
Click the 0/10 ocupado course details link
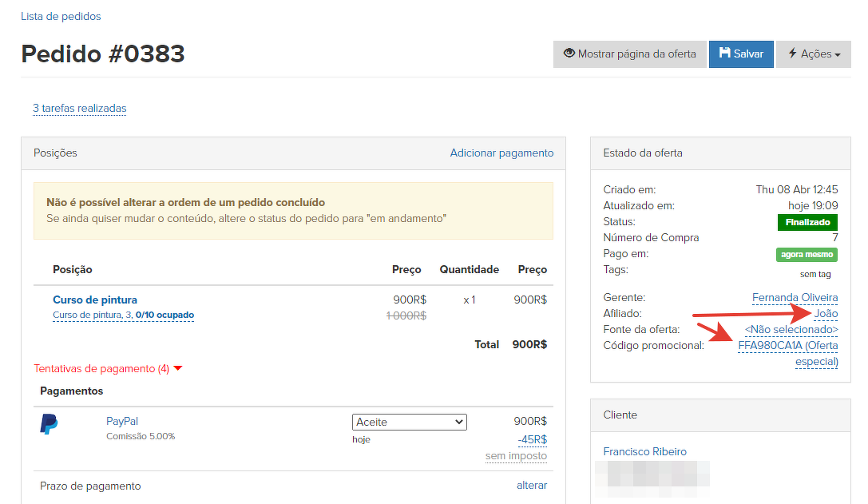click(164, 315)
